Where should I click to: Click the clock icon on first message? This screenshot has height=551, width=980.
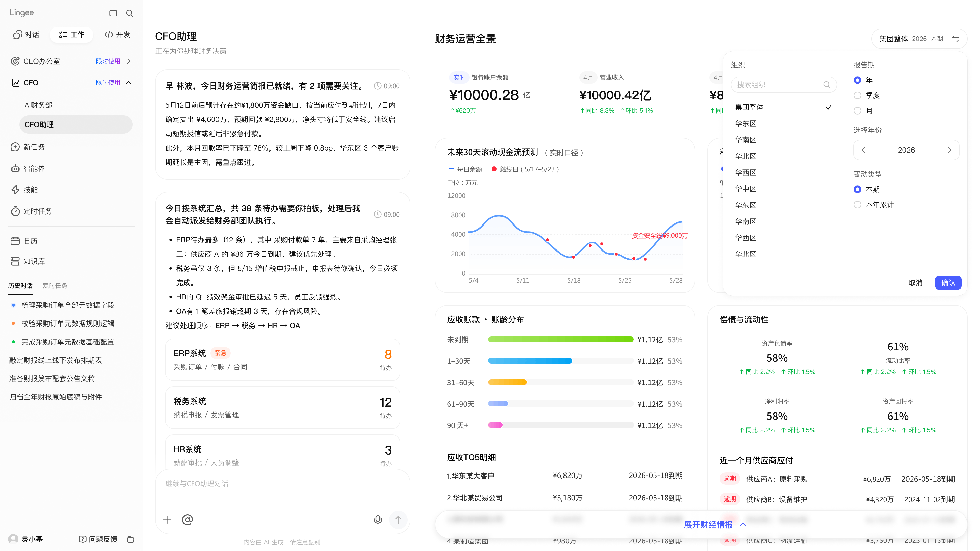pyautogui.click(x=377, y=86)
